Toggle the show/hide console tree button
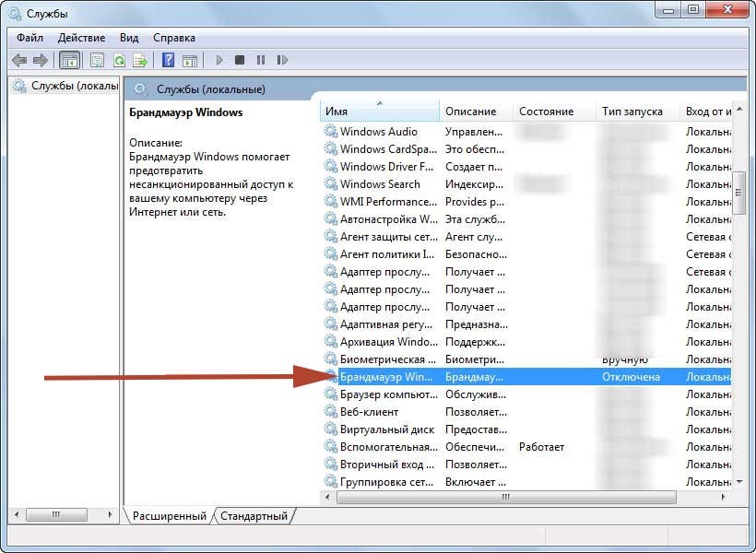 click(x=68, y=61)
